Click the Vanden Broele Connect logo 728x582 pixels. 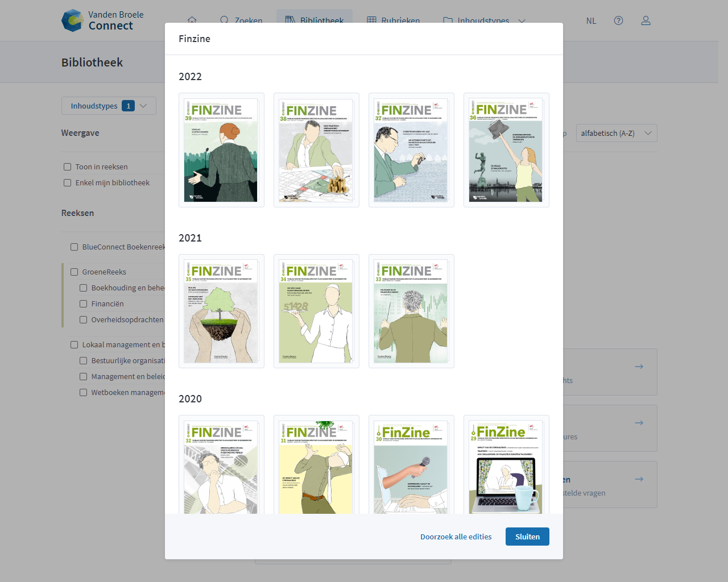click(x=102, y=20)
